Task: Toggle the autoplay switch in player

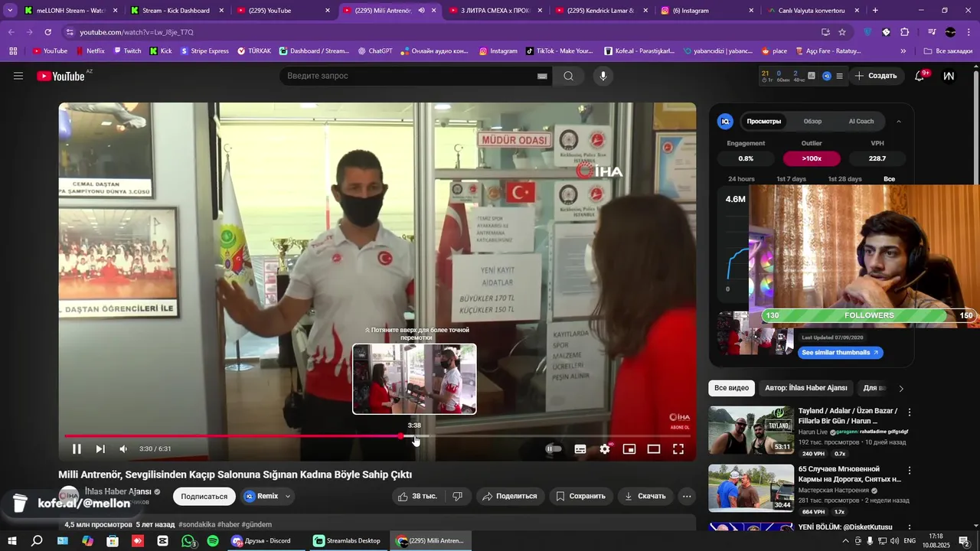Action: [x=554, y=449]
